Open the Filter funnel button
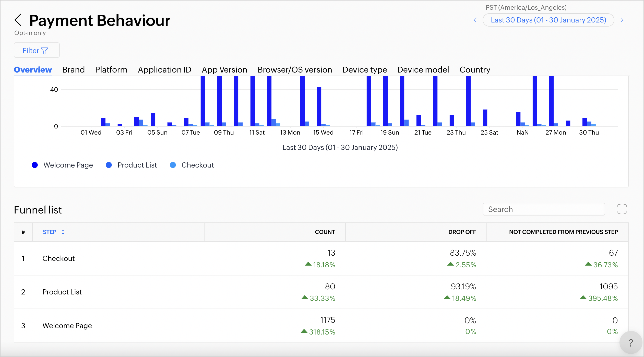Image resolution: width=644 pixels, height=357 pixels. pos(37,50)
